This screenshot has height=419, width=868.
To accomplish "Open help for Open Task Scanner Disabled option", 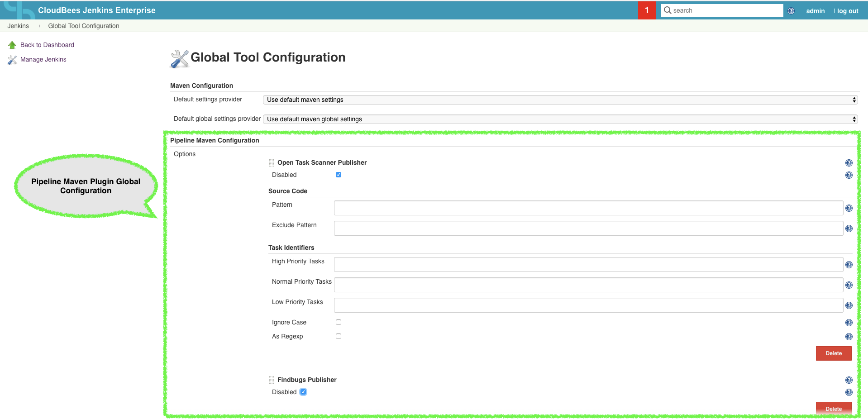I will [x=849, y=175].
